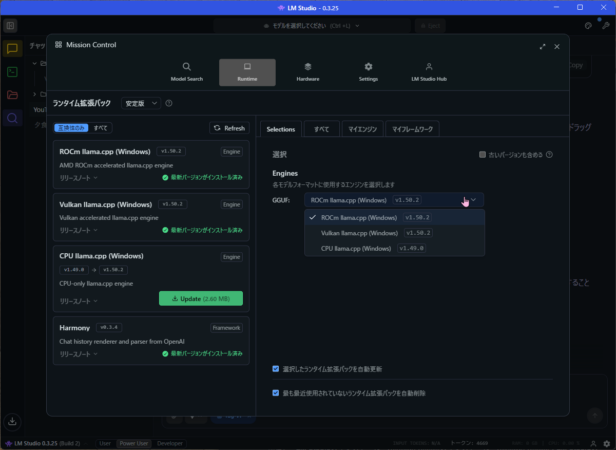Switch to the マイフレームワーク tab

point(412,129)
